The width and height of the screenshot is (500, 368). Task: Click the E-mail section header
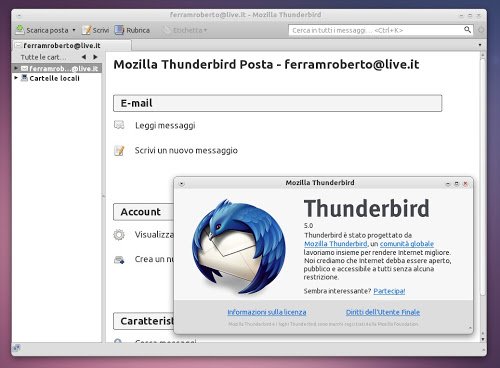pos(277,103)
